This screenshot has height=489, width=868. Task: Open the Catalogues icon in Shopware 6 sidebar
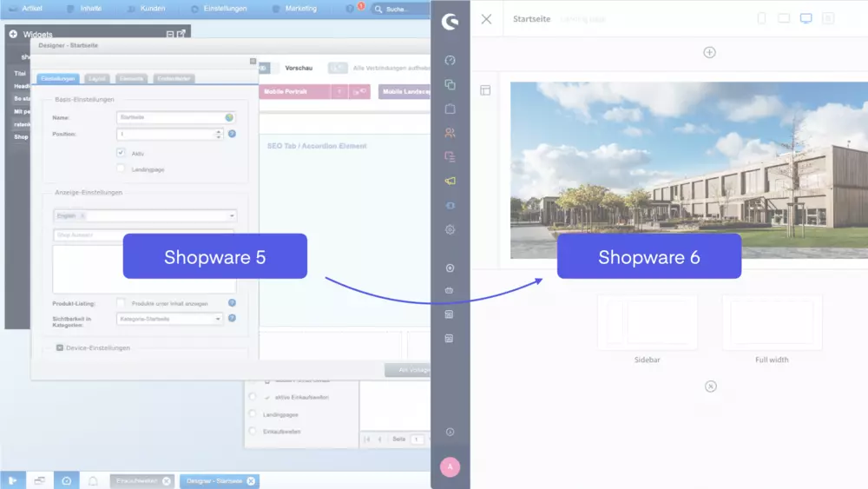tap(450, 85)
